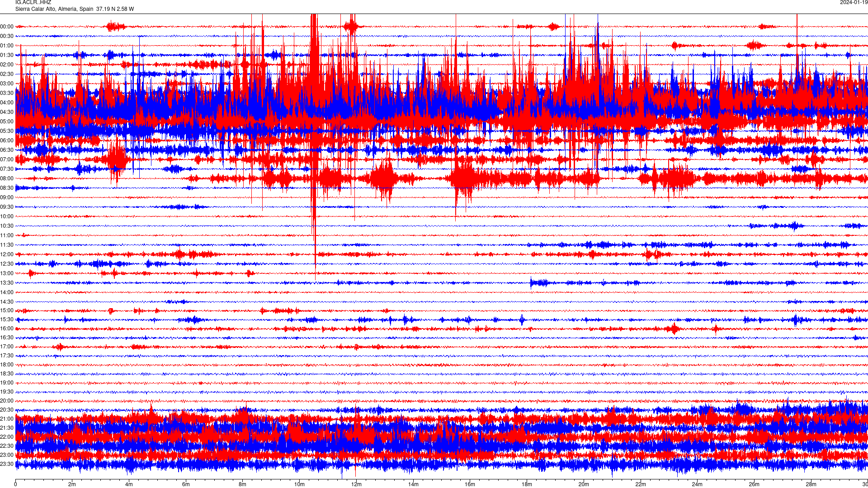Select the 13:00 time row label
The width and height of the screenshot is (868, 488).
click(7, 273)
